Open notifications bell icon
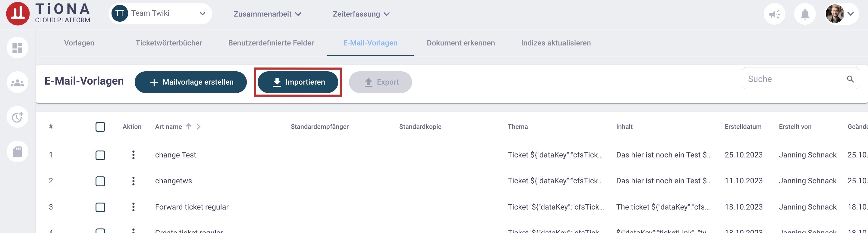This screenshot has height=233, width=868. [805, 14]
